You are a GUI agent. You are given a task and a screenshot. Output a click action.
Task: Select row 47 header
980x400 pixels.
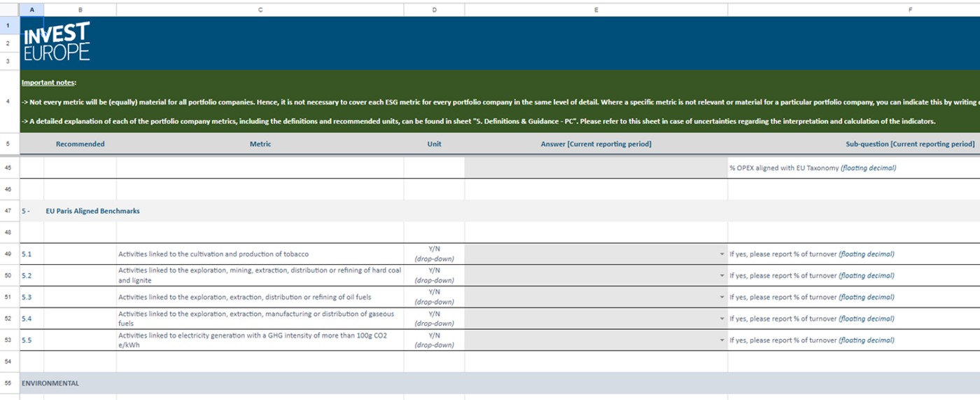coord(7,211)
